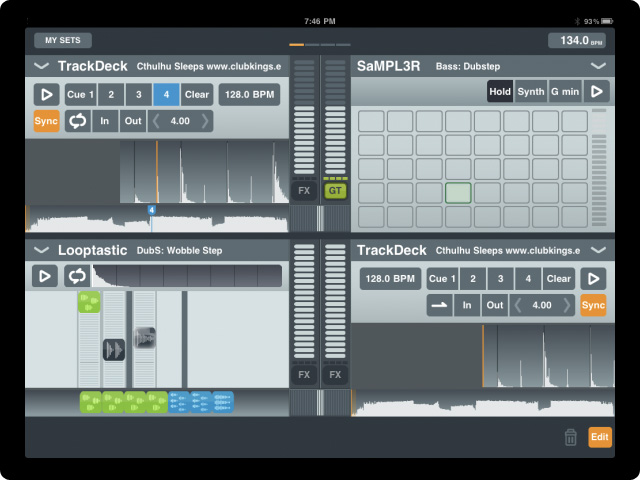Click the crossfader below the top FX buttons
Screen dimensions: 640x480
click(320, 217)
